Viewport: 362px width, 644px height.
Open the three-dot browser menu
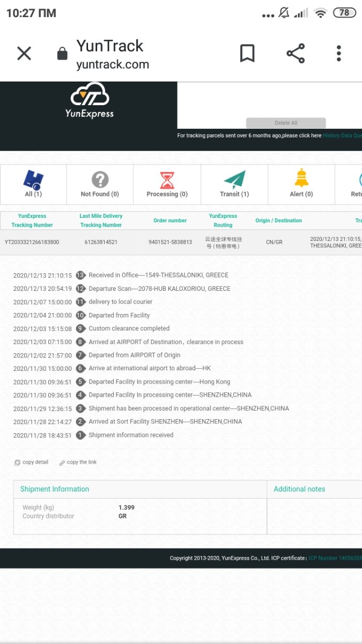click(x=339, y=54)
